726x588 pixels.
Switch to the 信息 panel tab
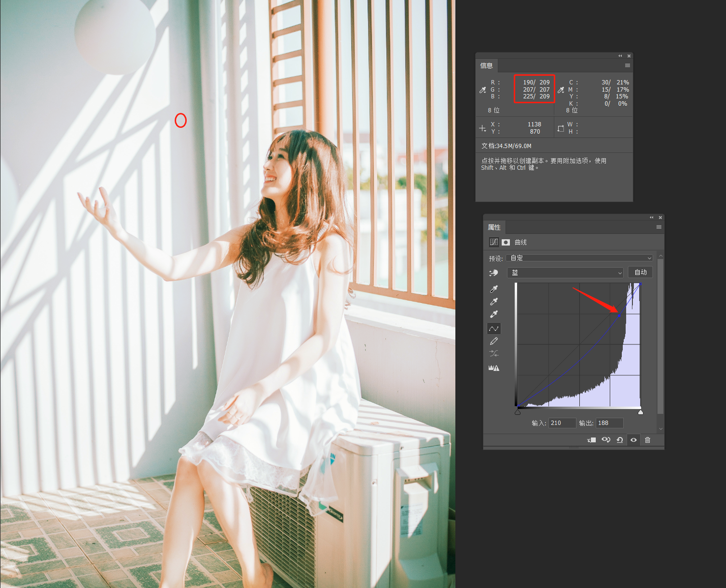[x=486, y=66]
